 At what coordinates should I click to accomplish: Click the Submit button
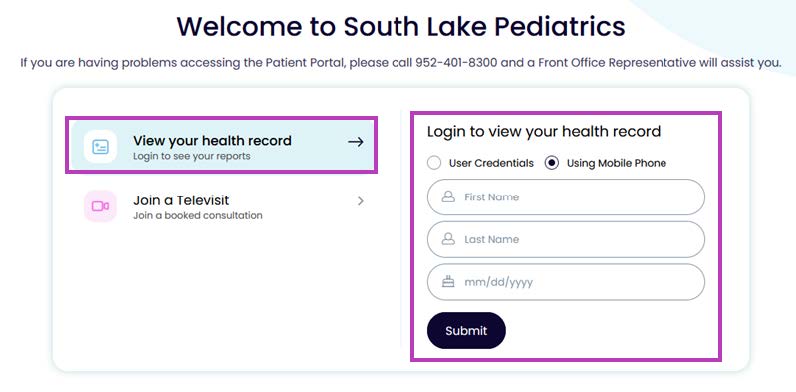pos(466,331)
